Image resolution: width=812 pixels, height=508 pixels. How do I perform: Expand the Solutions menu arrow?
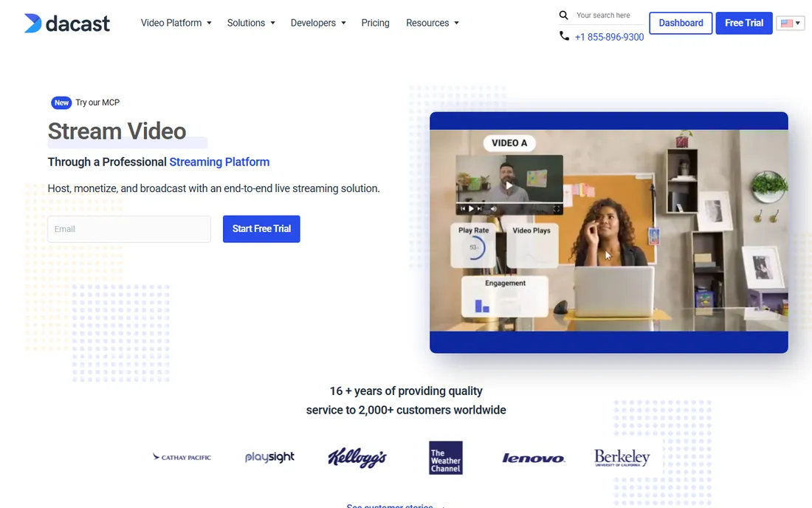273,23
